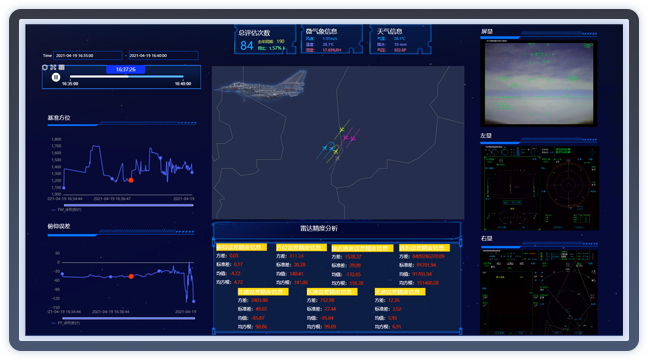648x360 pixels.
Task: Click the circular reload icon above playback
Action: pyautogui.click(x=45, y=67)
